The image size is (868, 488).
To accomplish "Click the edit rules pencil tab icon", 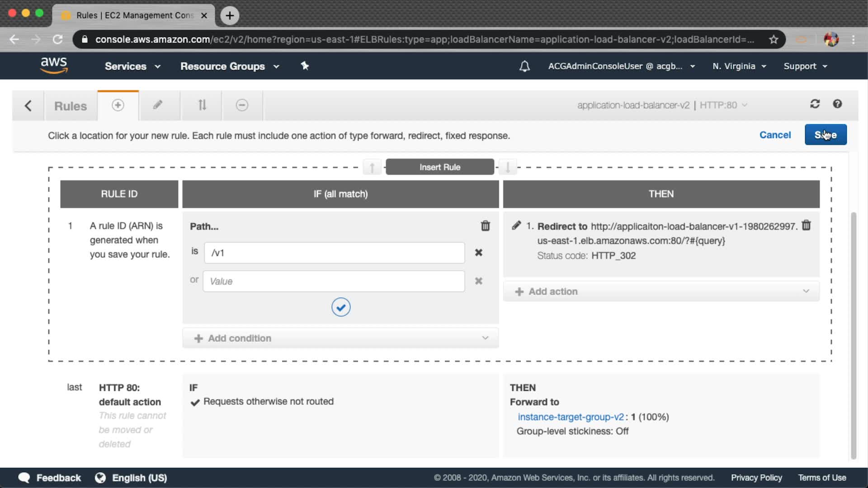I will (157, 105).
